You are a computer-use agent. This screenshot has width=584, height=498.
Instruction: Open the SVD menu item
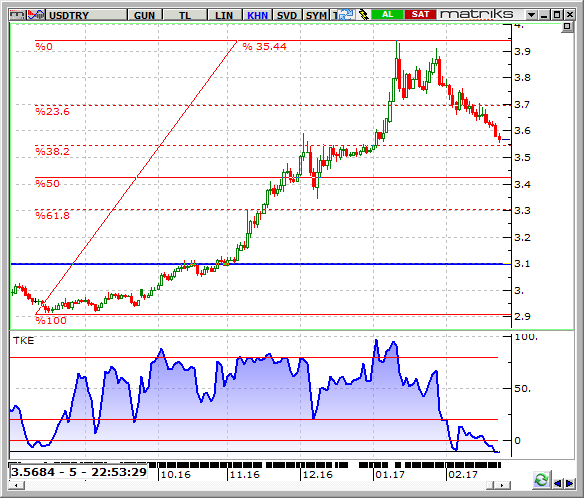tap(287, 15)
